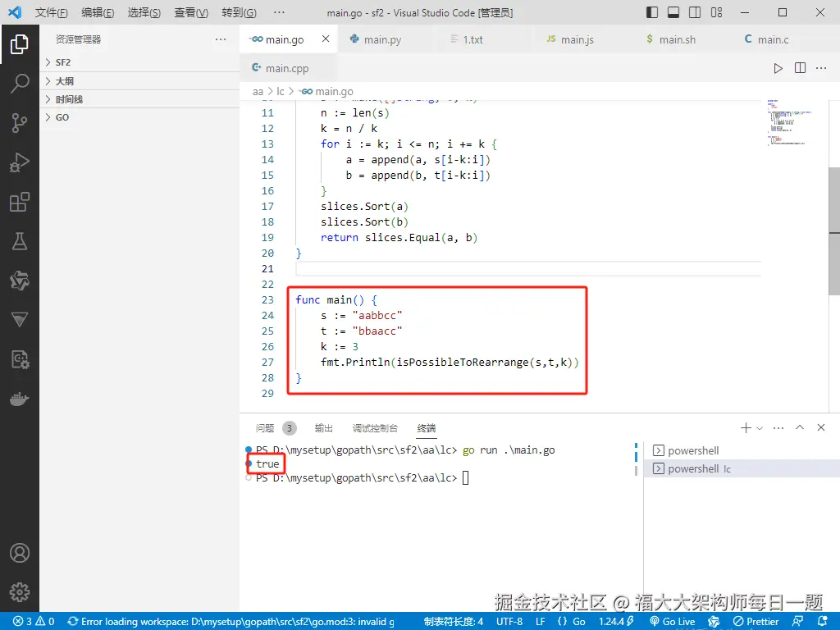Open Run and Debug view
Screen dimensions: 840x630
tap(20, 162)
